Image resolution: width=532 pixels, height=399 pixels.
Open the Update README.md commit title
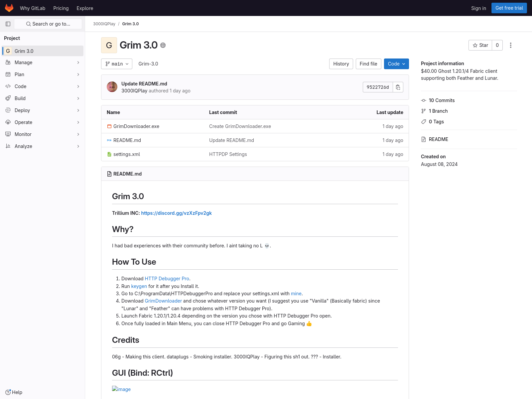click(x=144, y=84)
